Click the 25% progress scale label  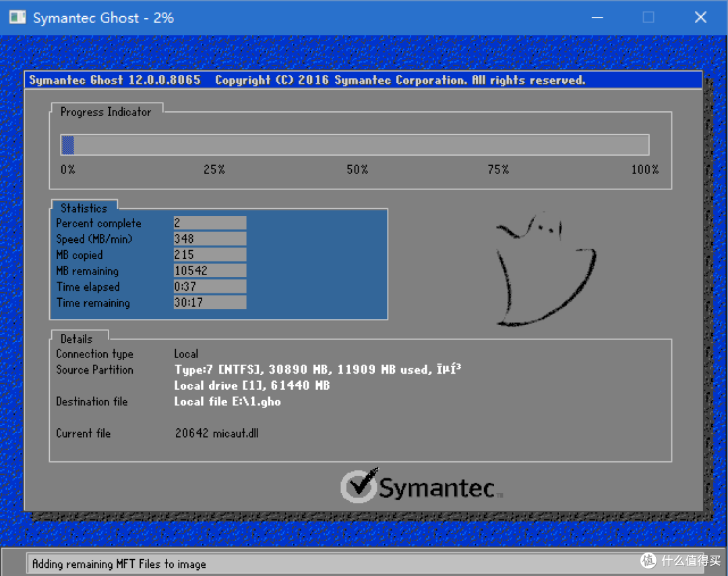(214, 169)
